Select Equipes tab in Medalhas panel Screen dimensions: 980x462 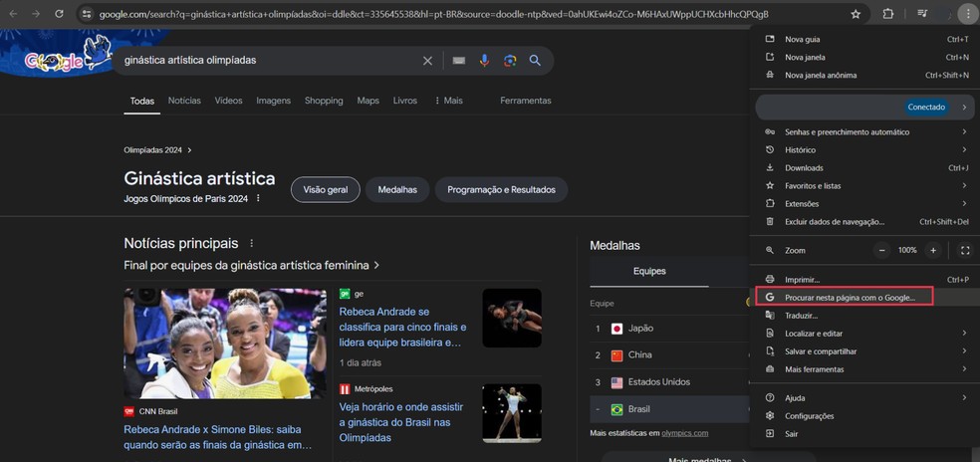click(x=649, y=271)
